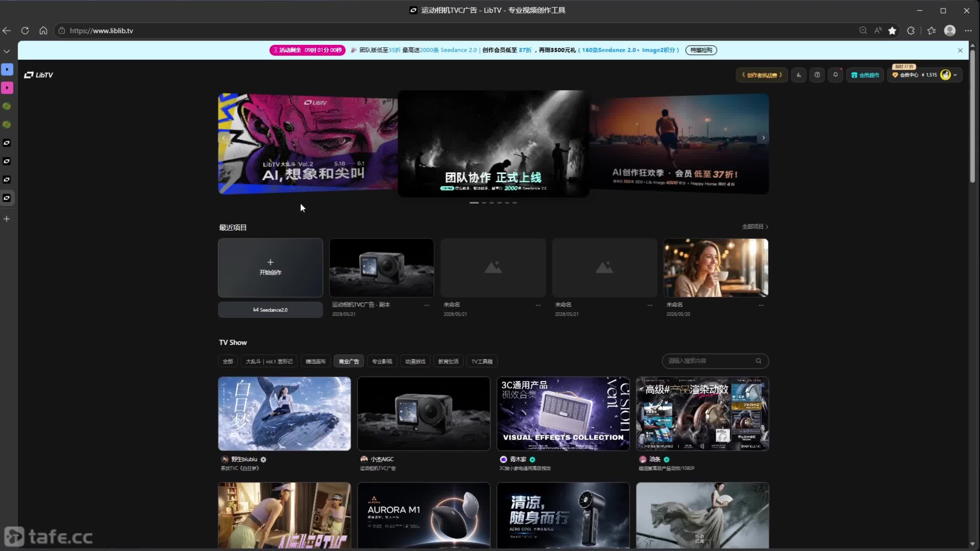This screenshot has height=551, width=980.
Task: Open more options for 运动相机TVC广告 - 副本
Action: (427, 305)
